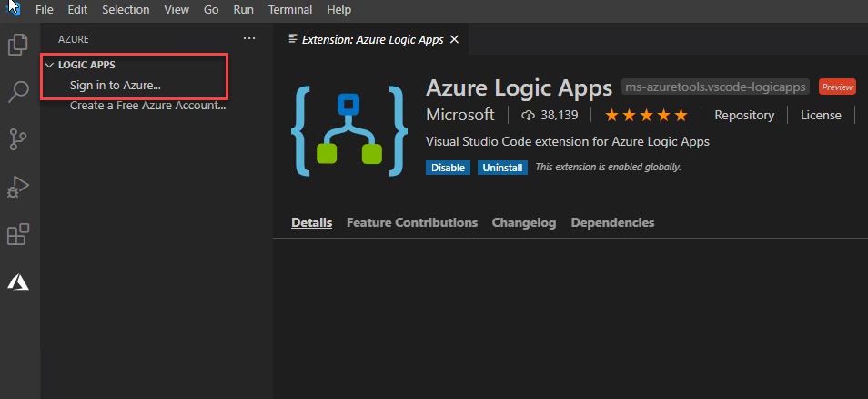Click the Uninstall extension button
This screenshot has width=868, height=399.
coord(502,168)
